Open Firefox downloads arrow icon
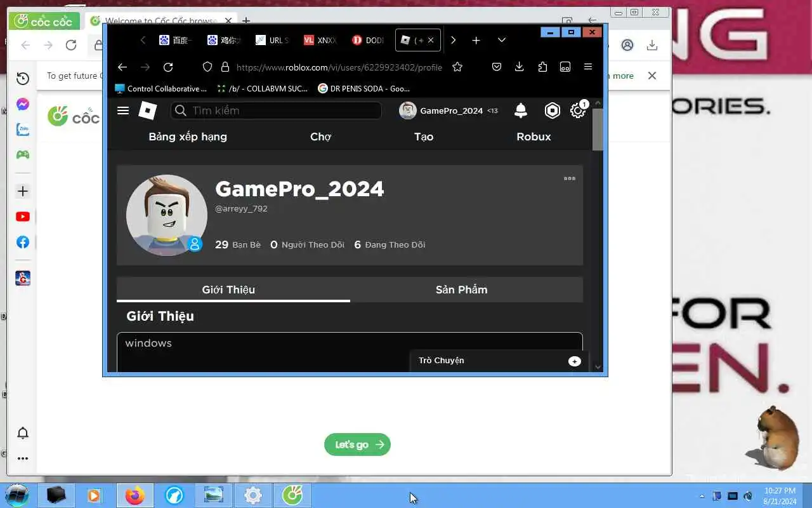Image resolution: width=812 pixels, height=508 pixels. 520,67
